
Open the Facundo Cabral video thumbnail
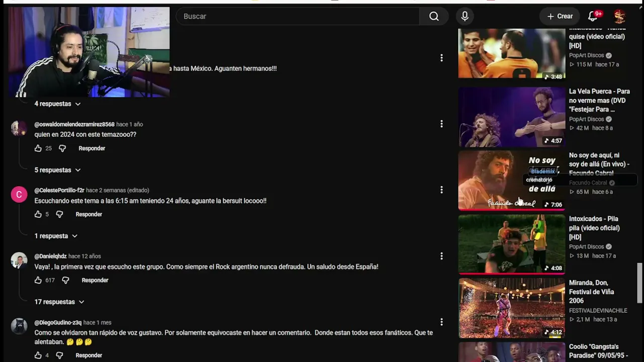pos(512,180)
